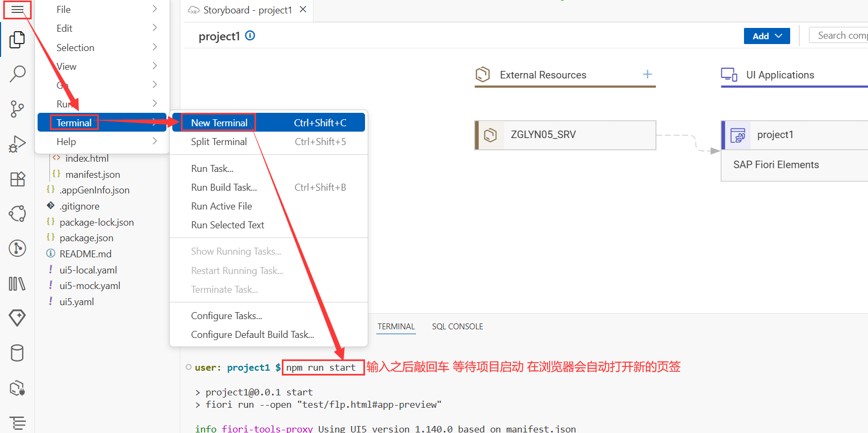
Task: Select Run Active File menu entry
Action: pyautogui.click(x=268, y=206)
